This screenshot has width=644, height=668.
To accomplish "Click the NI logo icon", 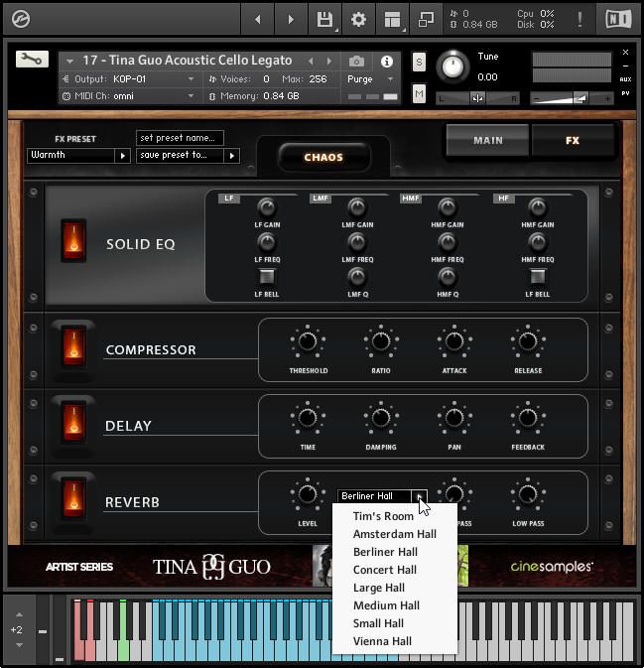I will (x=618, y=19).
